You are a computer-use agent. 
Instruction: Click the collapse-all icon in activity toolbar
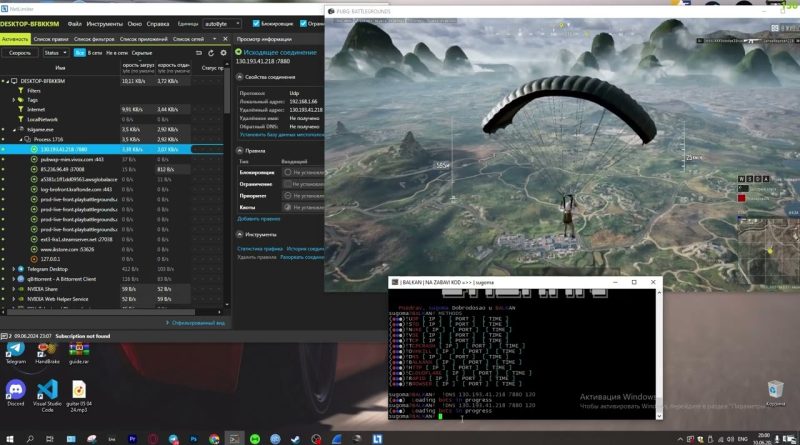pos(199,53)
